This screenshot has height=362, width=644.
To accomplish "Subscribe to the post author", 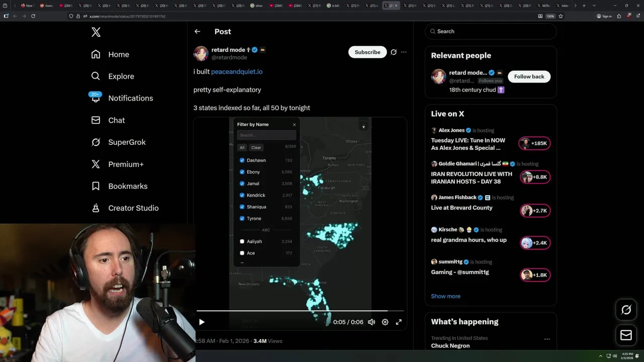I will [x=367, y=52].
